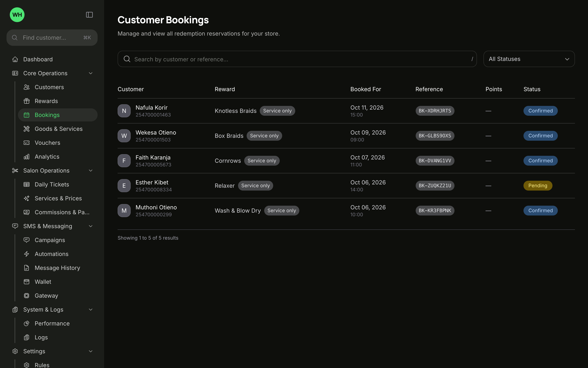Go to Rewards gift icon
Viewport: 588px width, 368px height.
[x=27, y=101]
